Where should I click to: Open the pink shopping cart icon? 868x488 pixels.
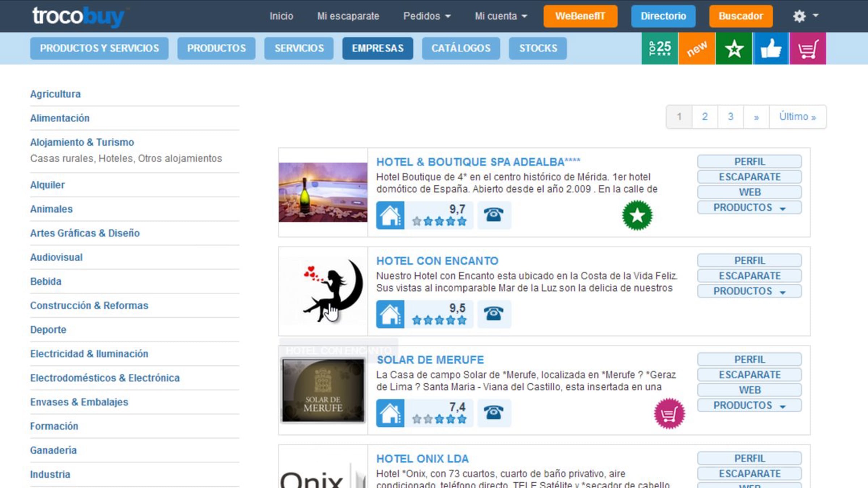[x=808, y=48]
